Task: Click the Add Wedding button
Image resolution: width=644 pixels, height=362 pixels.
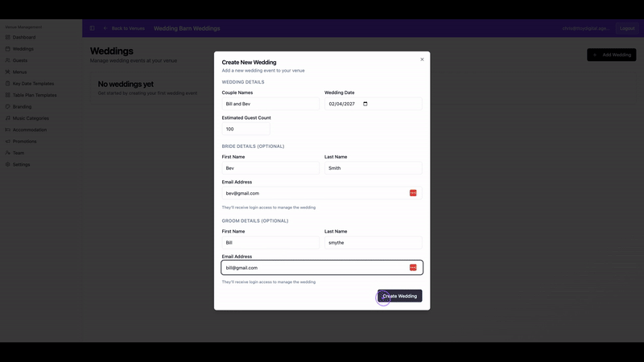Action: coord(612,55)
